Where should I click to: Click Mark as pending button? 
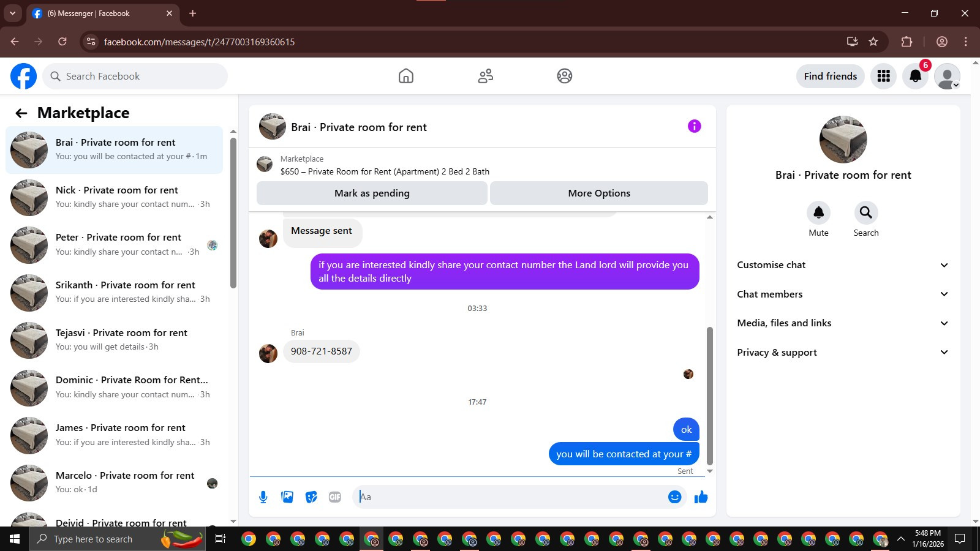(372, 193)
